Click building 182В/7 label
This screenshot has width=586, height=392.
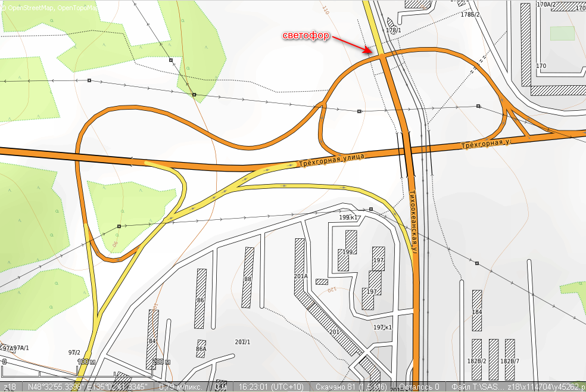pyautogui.click(x=510, y=361)
